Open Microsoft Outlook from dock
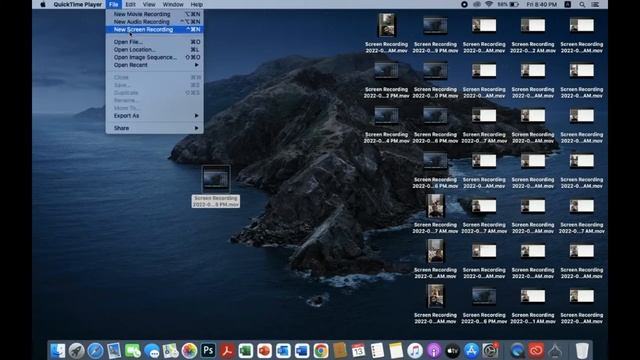 (x=283, y=351)
